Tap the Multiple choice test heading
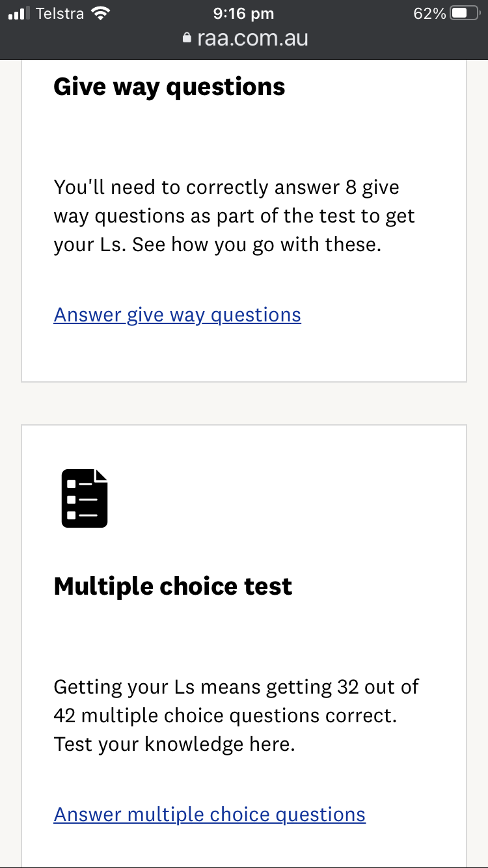The width and height of the screenshot is (488, 868). point(173,586)
